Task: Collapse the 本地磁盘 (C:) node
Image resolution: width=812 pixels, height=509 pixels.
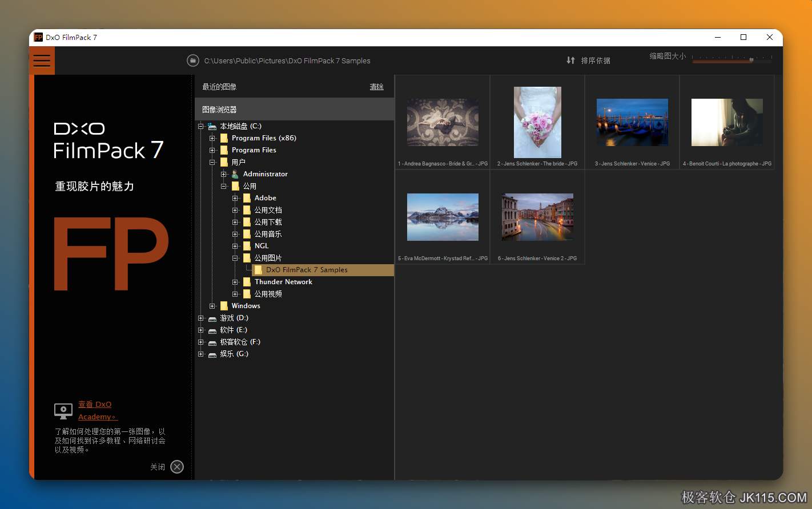Action: pos(201,126)
